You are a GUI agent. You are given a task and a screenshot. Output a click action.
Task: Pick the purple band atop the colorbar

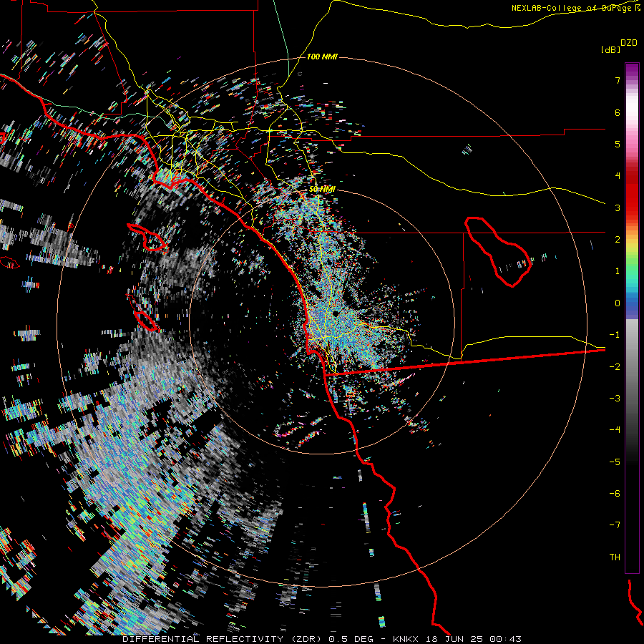pyautogui.click(x=632, y=71)
